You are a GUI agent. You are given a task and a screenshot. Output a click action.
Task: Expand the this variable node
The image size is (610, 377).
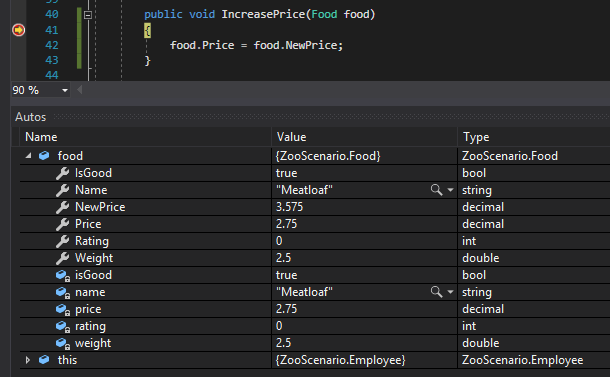pos(28,360)
